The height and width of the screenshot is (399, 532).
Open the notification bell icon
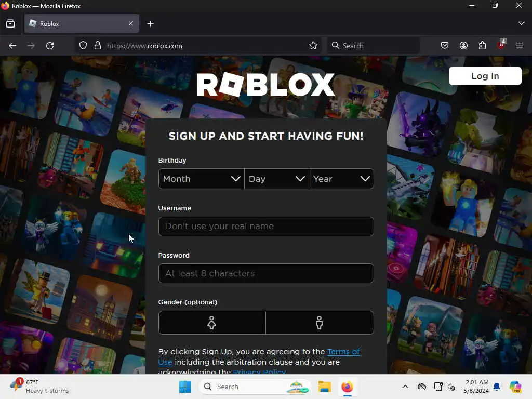[x=497, y=387]
